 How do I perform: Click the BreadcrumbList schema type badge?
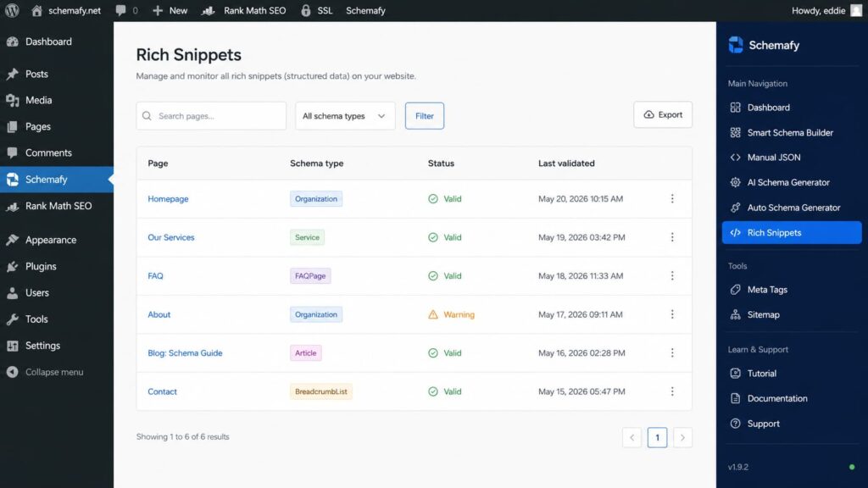click(321, 391)
